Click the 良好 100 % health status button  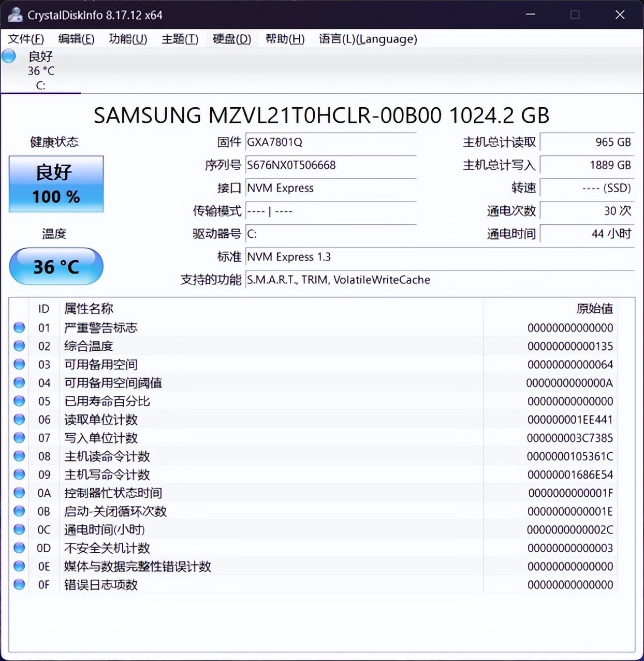click(x=56, y=184)
